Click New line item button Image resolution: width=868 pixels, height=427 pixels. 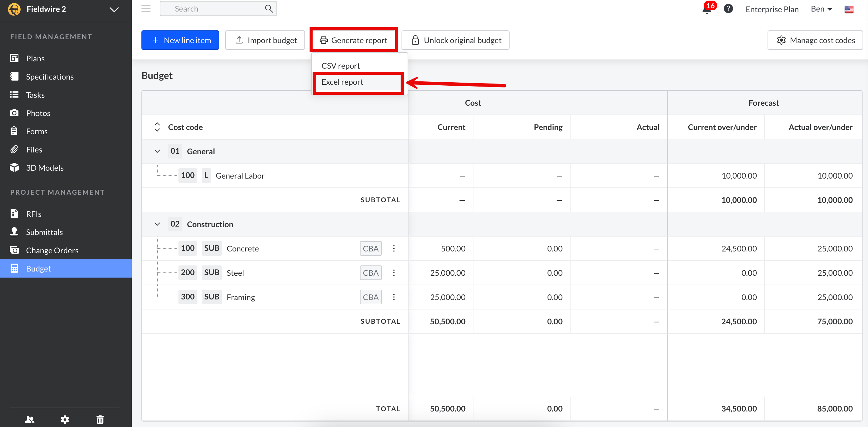[180, 40]
